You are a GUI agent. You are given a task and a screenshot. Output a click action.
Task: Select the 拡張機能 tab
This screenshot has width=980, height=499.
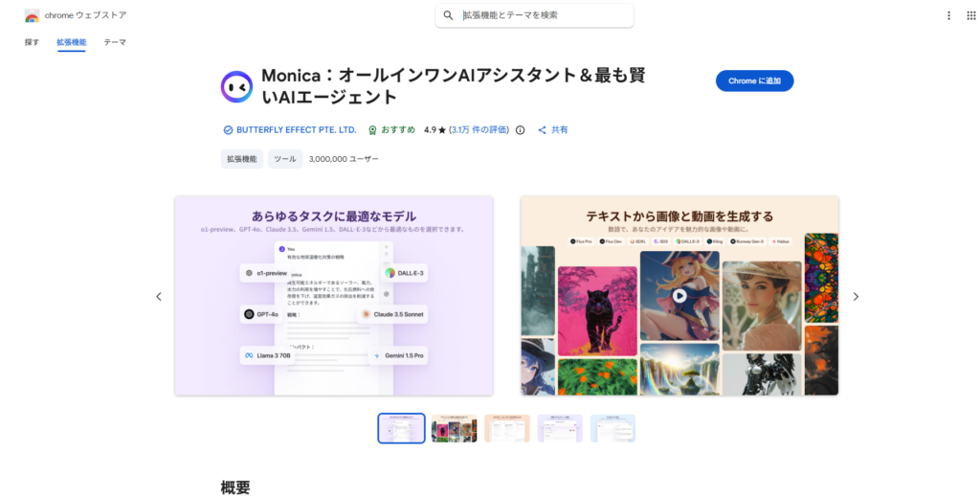(x=71, y=42)
